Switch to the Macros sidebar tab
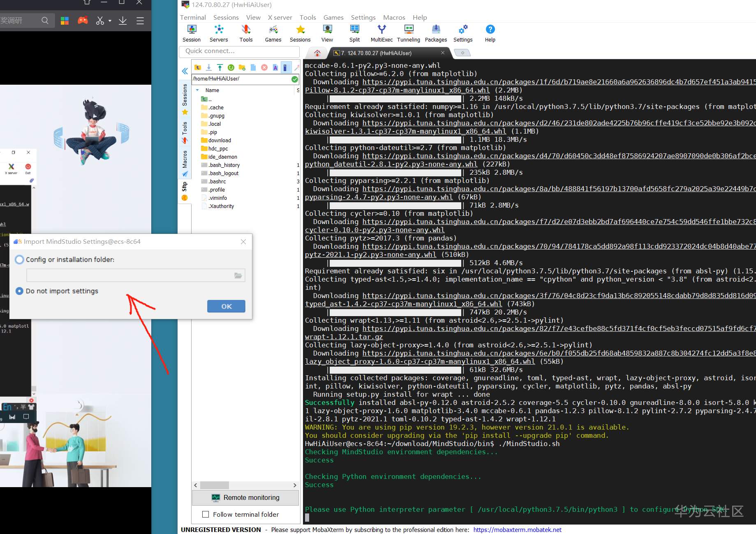The height and width of the screenshot is (534, 756). [185, 163]
